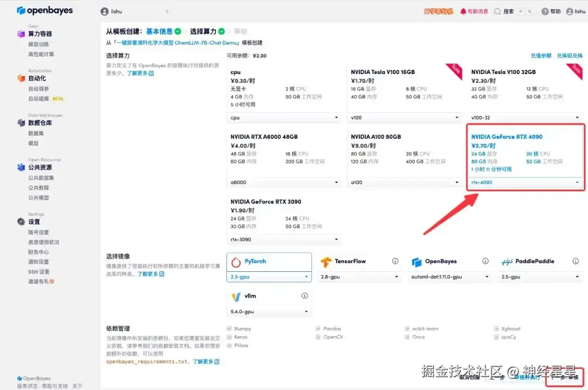Click the help question mark icon
588x390 pixels.
(x=545, y=11)
